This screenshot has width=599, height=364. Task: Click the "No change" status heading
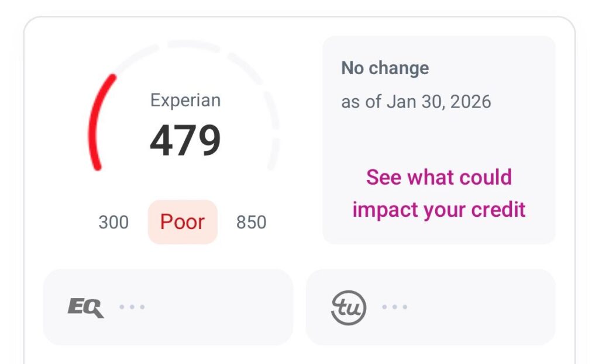point(385,68)
